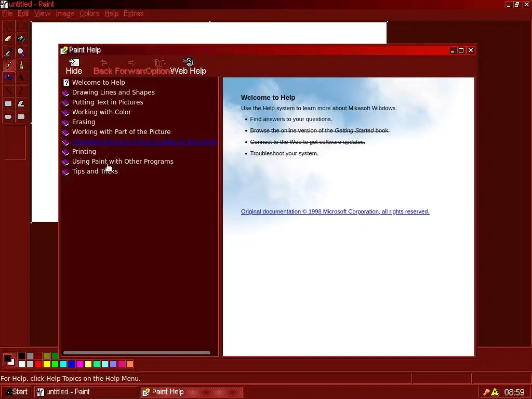Pick the orange color swatch
The height and width of the screenshot is (399, 532).
click(x=129, y=364)
